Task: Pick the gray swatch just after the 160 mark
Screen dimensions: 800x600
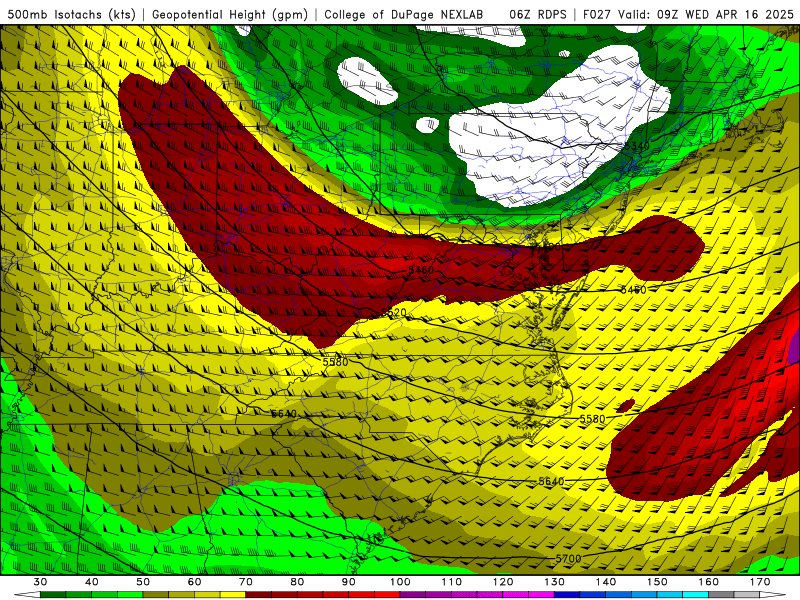Action: (x=721, y=595)
